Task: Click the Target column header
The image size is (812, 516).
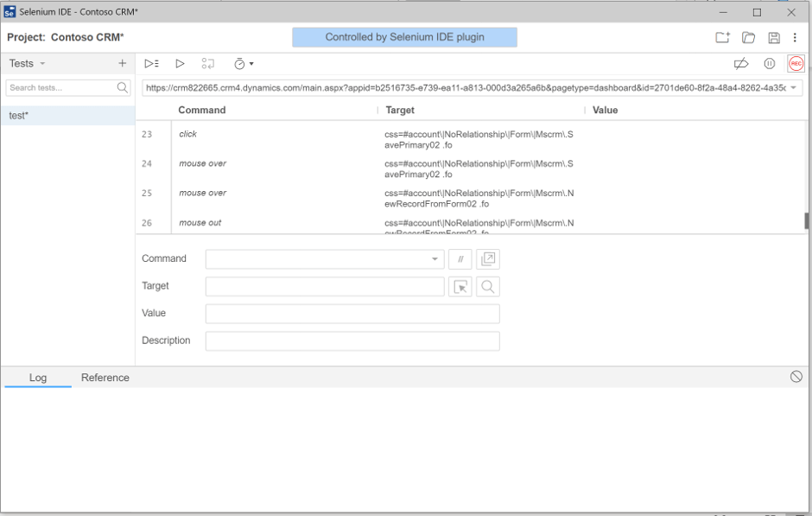Action: pyautogui.click(x=400, y=110)
